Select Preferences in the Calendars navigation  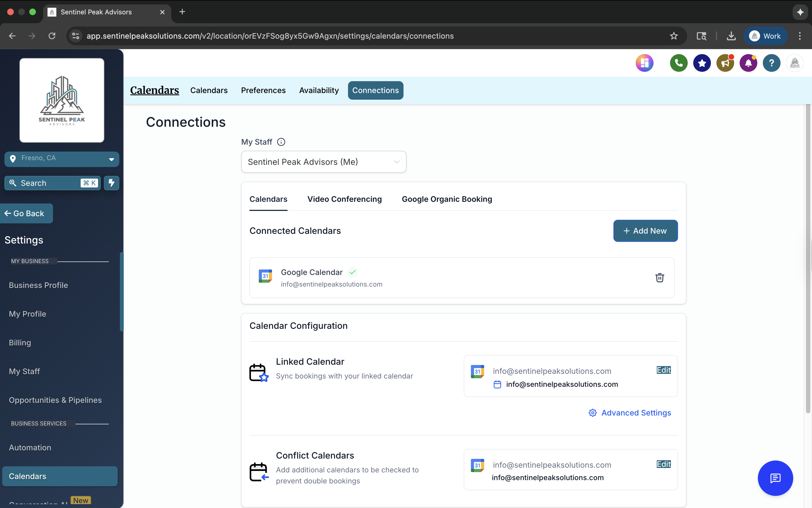(263, 90)
